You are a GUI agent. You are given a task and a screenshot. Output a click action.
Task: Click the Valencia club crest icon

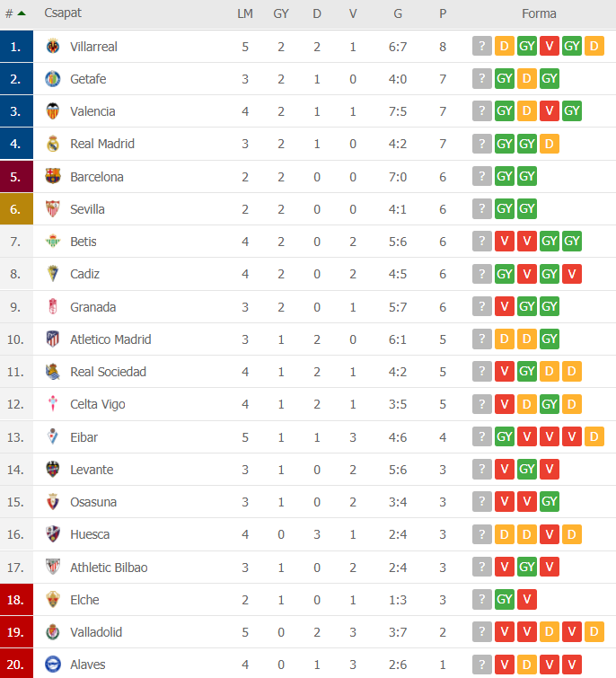coord(53,111)
